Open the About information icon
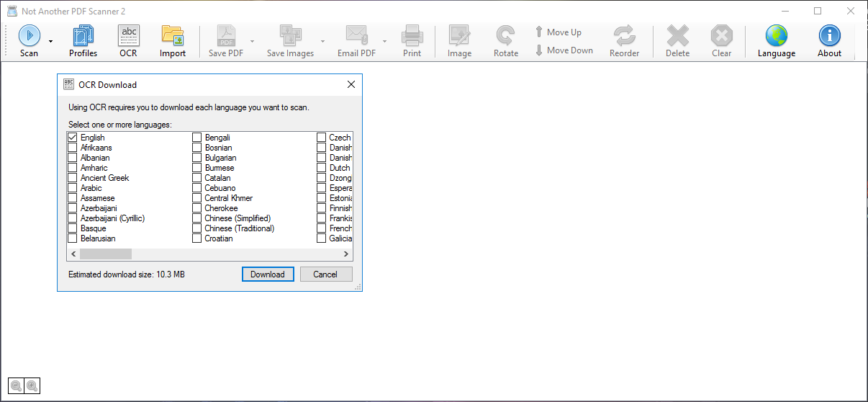 pos(829,41)
